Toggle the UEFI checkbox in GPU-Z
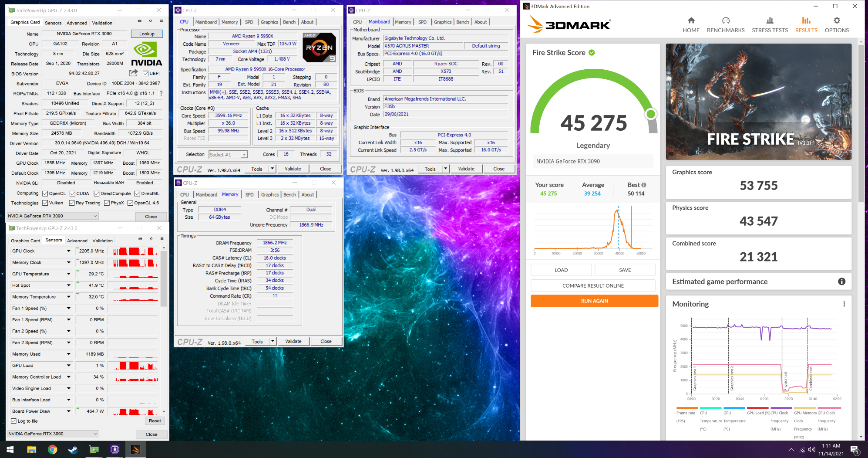 point(145,73)
